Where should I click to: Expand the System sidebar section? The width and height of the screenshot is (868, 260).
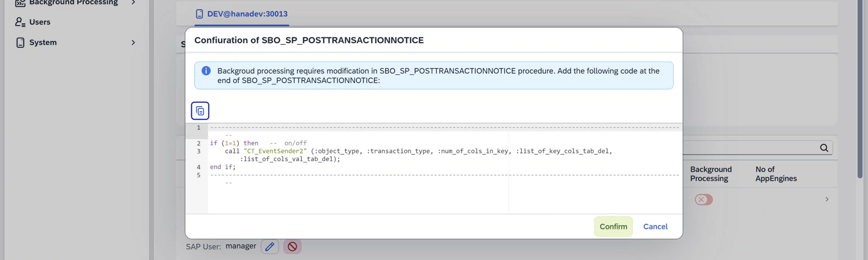[x=133, y=43]
